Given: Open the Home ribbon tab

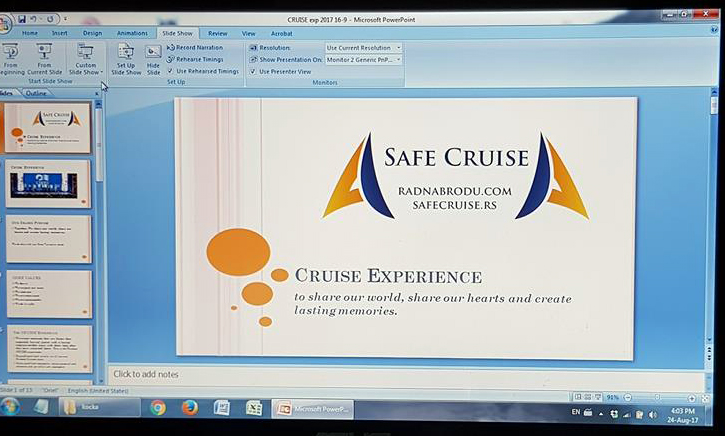Looking at the screenshot, I should pyautogui.click(x=30, y=33).
